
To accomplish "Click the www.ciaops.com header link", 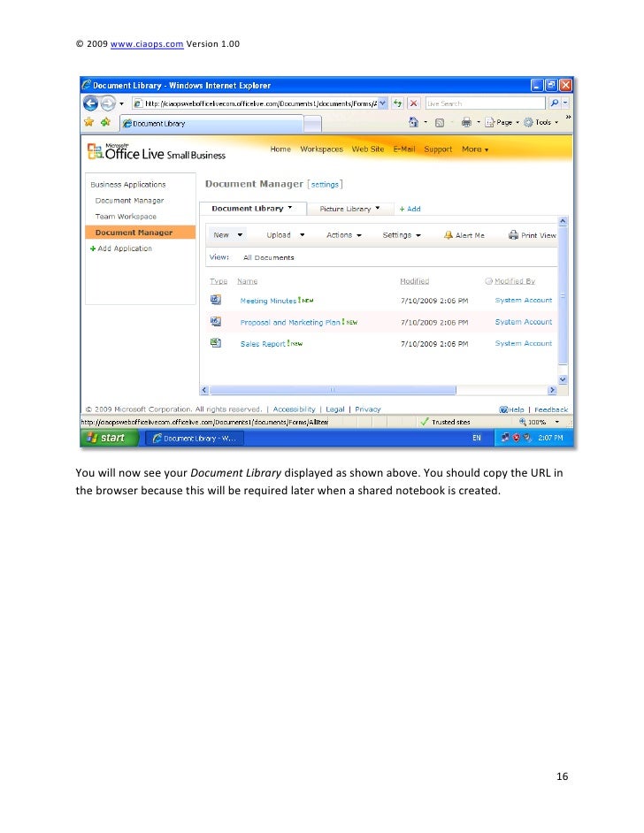I will coord(147,43).
